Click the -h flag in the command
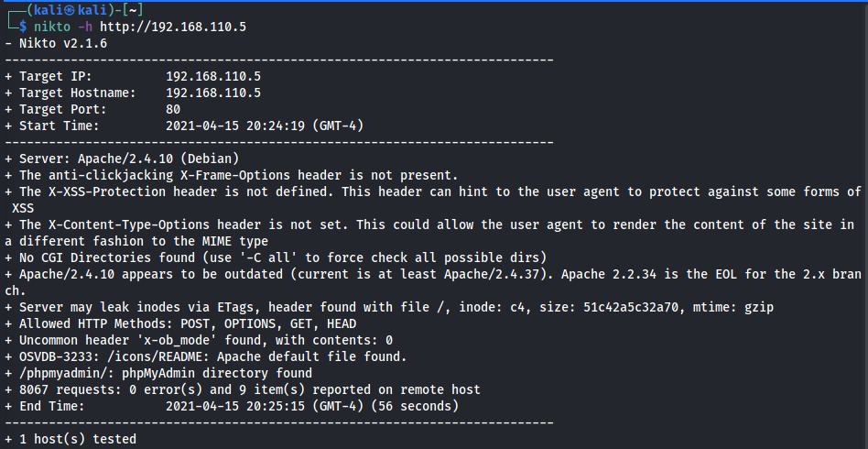Screen dimensions: 868x449 click(85, 27)
